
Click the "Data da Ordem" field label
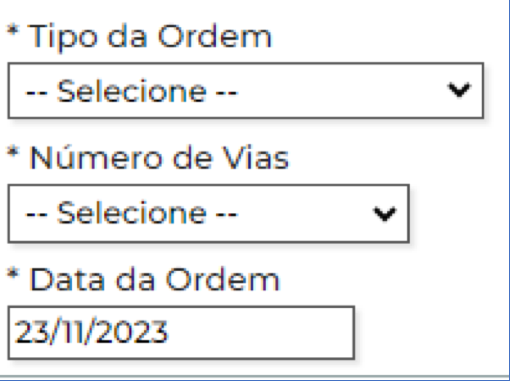(x=155, y=280)
